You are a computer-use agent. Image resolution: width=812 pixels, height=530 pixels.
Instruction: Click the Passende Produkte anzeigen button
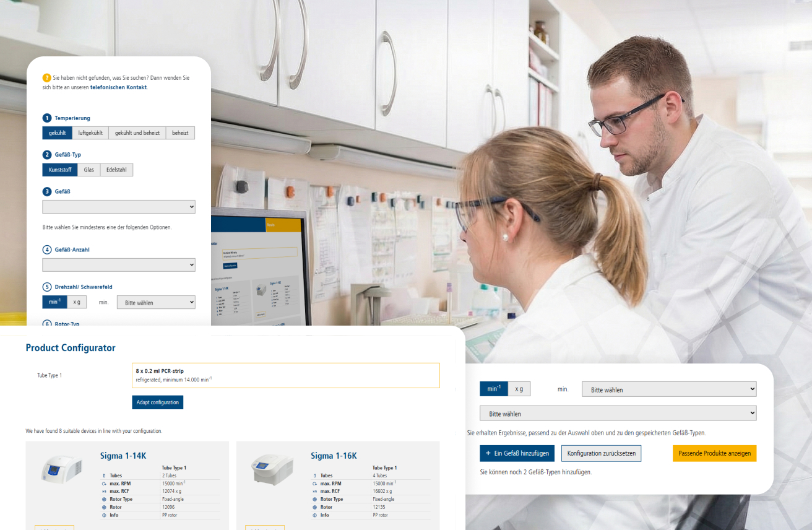pyautogui.click(x=714, y=453)
